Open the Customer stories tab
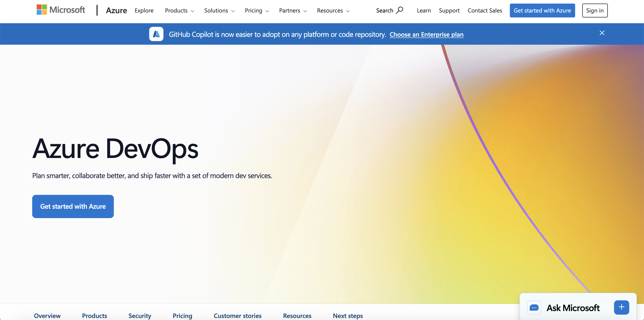The width and height of the screenshot is (644, 320). [x=237, y=316]
